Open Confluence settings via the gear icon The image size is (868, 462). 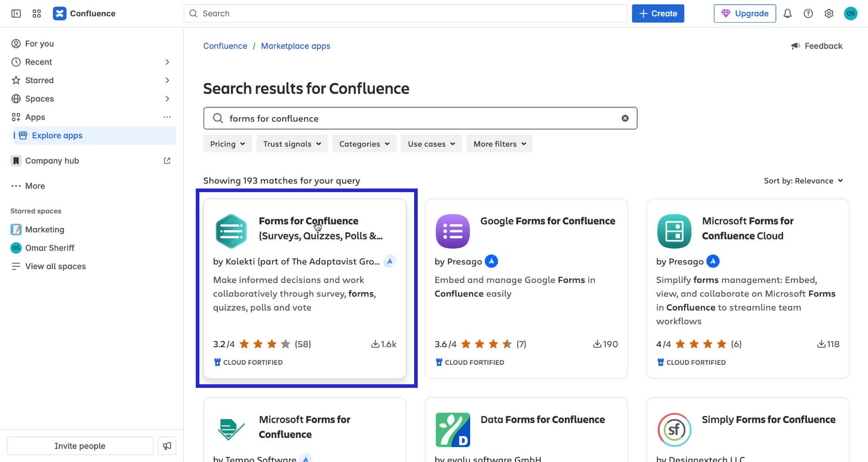[829, 14]
